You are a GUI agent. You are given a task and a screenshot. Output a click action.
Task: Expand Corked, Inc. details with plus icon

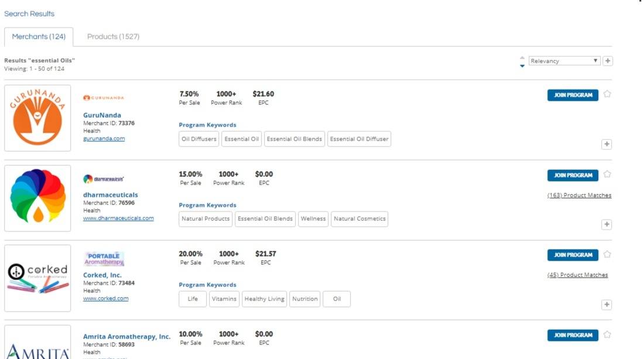606,305
